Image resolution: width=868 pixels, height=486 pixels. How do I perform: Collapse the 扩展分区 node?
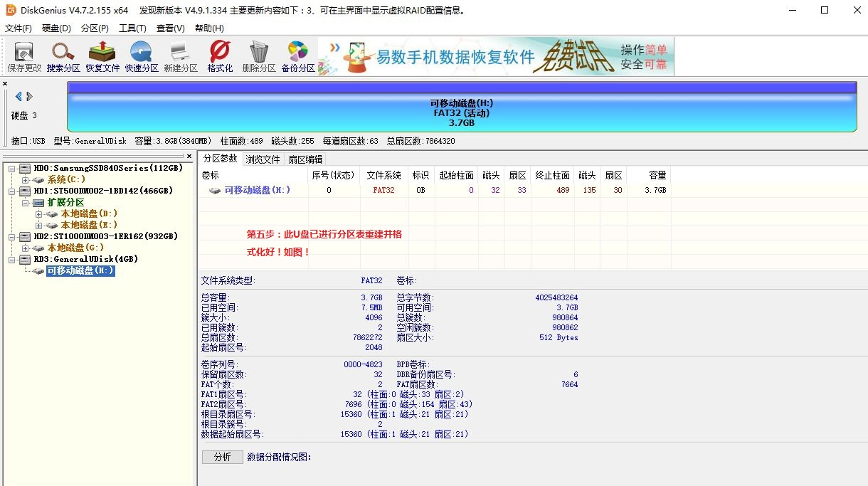(x=26, y=203)
